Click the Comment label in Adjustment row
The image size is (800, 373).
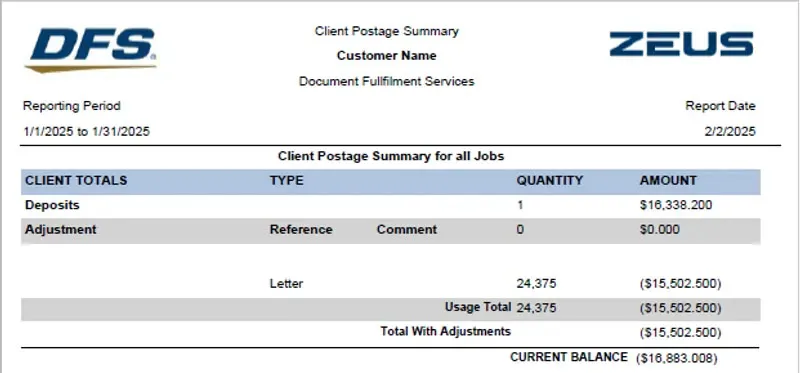click(407, 230)
